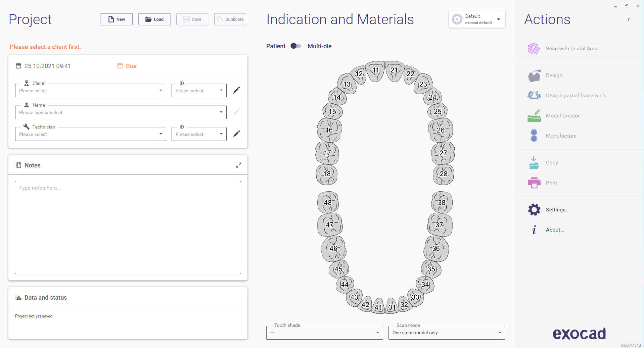Switch from Patient to Multi-die mode
This screenshot has height=348, width=644.
(296, 46)
